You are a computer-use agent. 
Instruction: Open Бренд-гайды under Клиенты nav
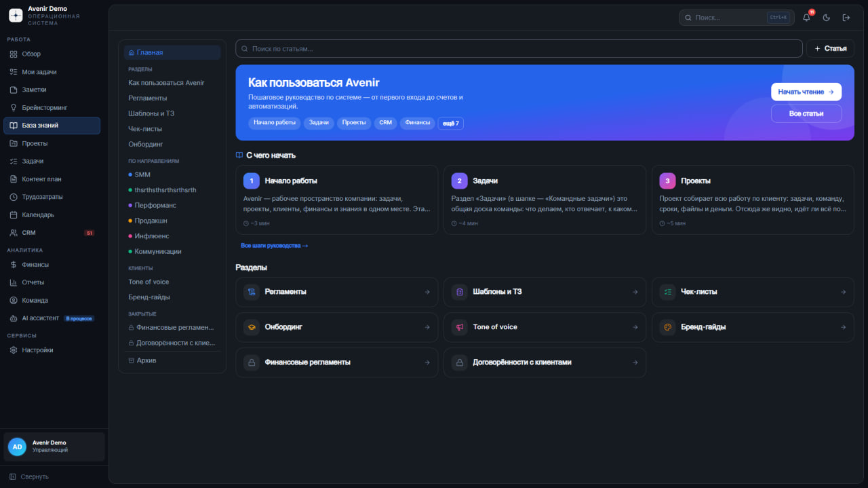point(172,297)
